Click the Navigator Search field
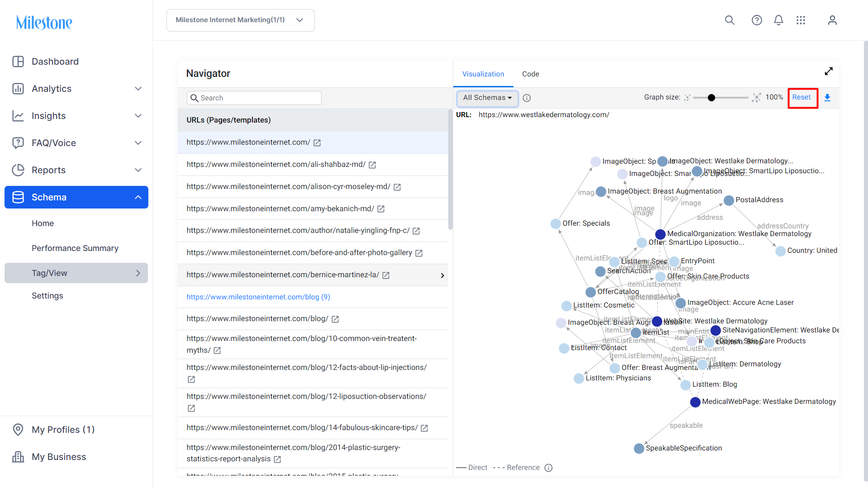 [254, 98]
